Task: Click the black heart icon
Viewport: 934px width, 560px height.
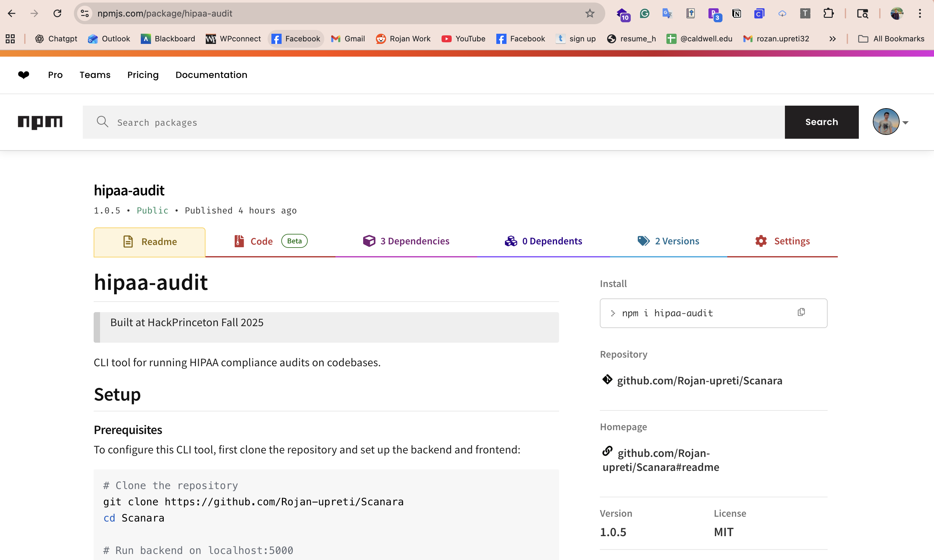Action: click(24, 75)
